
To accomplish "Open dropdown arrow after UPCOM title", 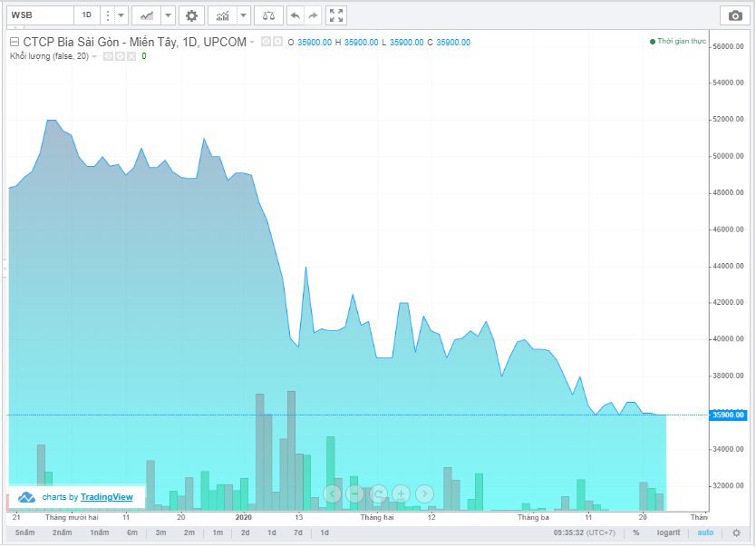I will coord(252,43).
